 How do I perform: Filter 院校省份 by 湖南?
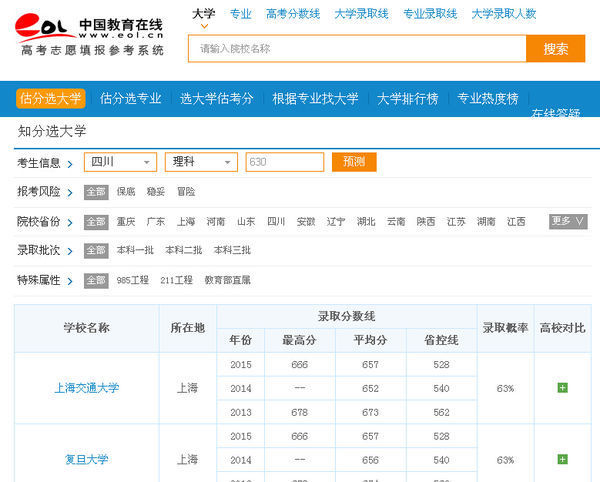point(486,222)
